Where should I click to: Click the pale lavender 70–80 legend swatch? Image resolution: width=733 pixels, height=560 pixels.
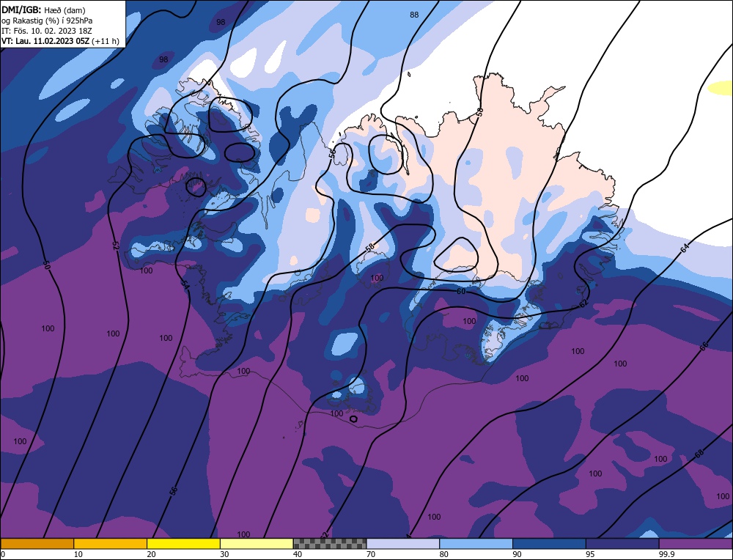tap(403, 544)
